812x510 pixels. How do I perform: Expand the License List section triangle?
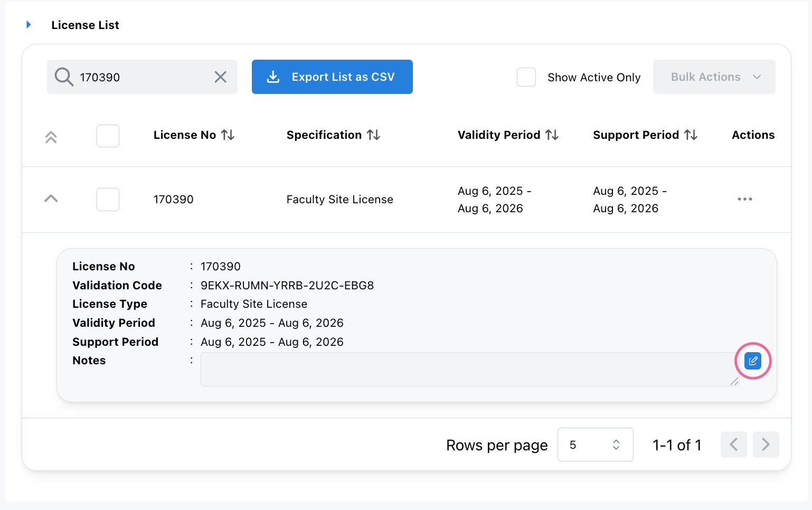click(29, 25)
